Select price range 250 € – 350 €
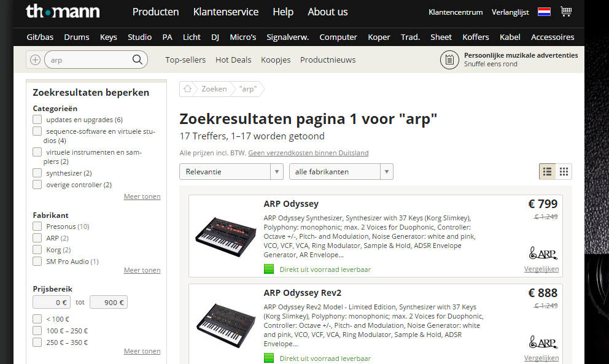The width and height of the screenshot is (609, 364). (37, 343)
